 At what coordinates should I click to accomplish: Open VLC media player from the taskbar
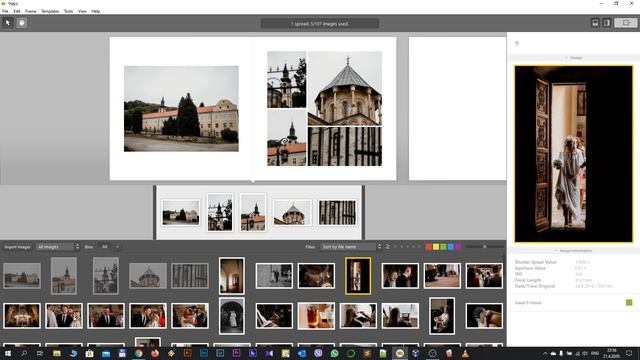[x=465, y=353]
